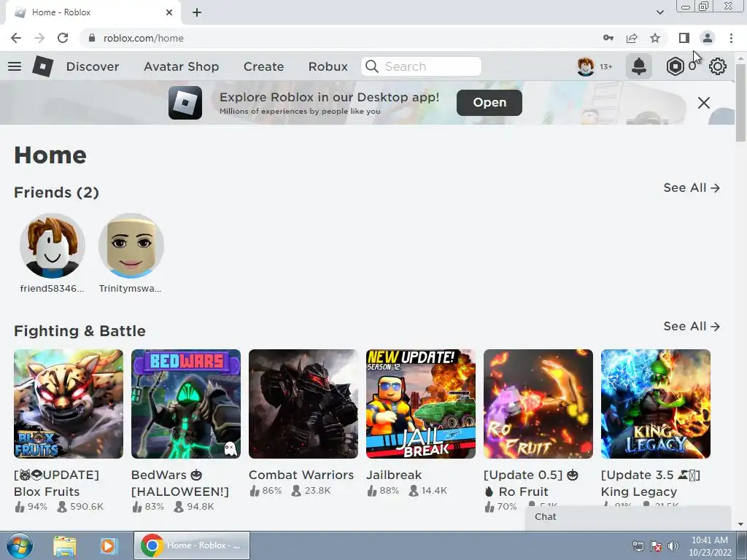Open Trinitymswa's avatar
747x560 pixels.
(131, 246)
